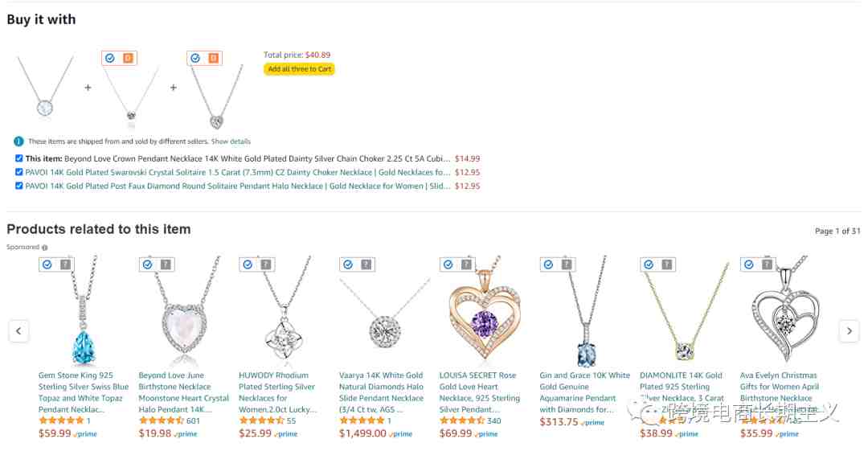This screenshot has width=868, height=451.
Task: Toggle PAVOI Faux Diamond Halo Necklace checkbox
Action: coord(19,187)
